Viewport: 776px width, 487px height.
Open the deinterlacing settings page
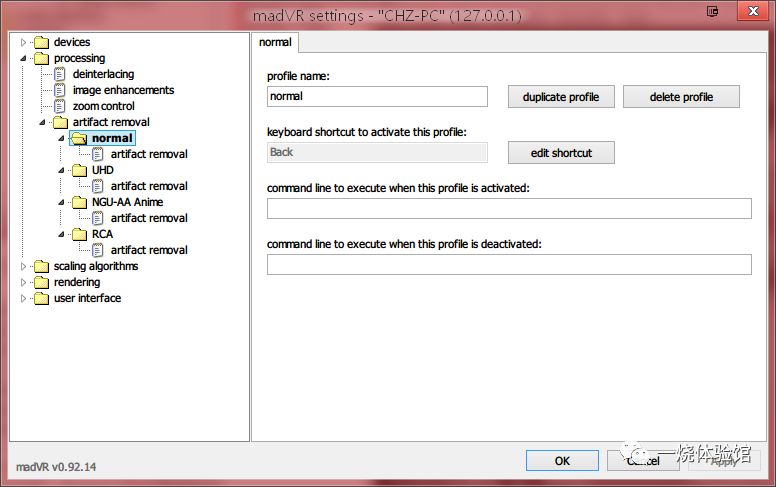(103, 74)
